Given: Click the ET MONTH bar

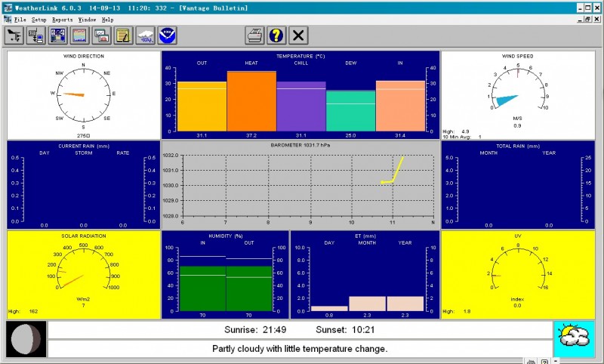Looking at the screenshot, I should click(x=367, y=304).
